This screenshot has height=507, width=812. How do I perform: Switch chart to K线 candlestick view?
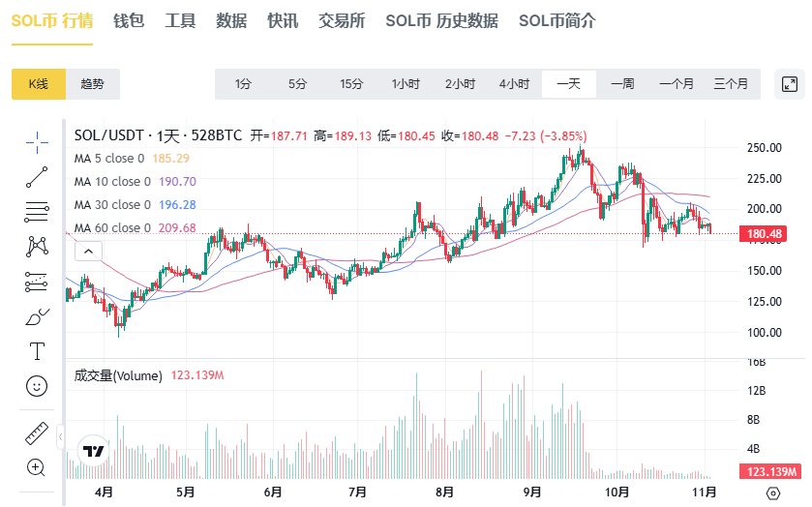39,84
